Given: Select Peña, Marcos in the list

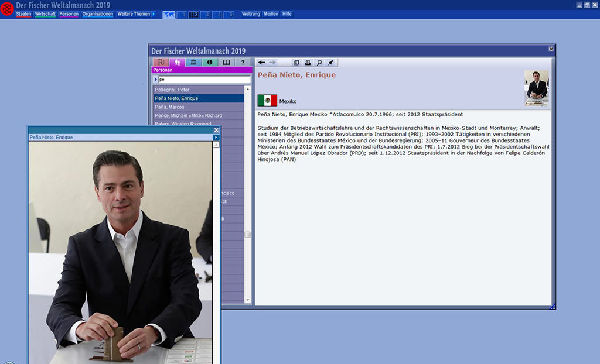Looking at the screenshot, I should pos(199,107).
